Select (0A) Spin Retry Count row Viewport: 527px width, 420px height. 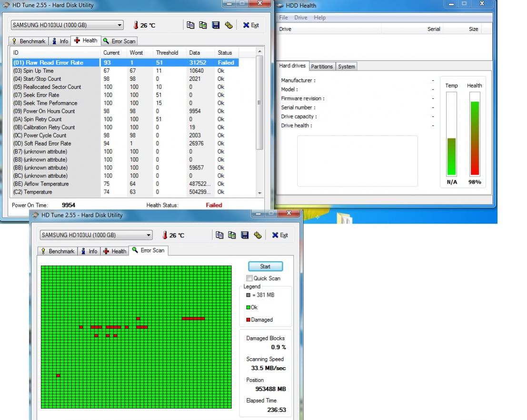[x=125, y=119]
